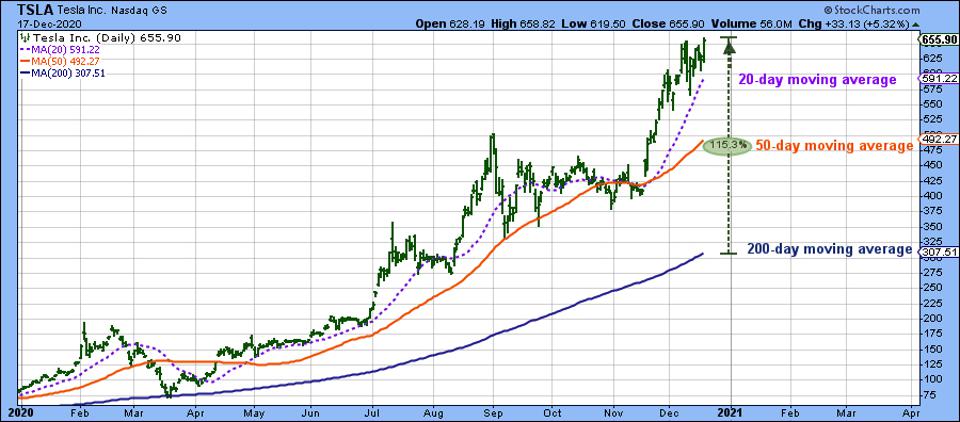Click the 591.22 MA(20) axis price tag
Screen dimensions: 960x422
(x=937, y=78)
